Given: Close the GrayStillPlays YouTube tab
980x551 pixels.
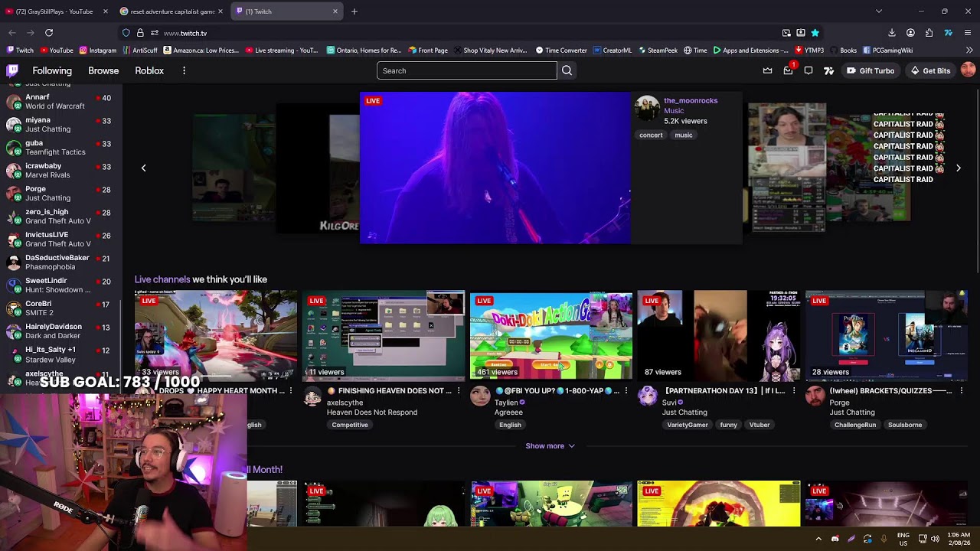Looking at the screenshot, I should (105, 11).
